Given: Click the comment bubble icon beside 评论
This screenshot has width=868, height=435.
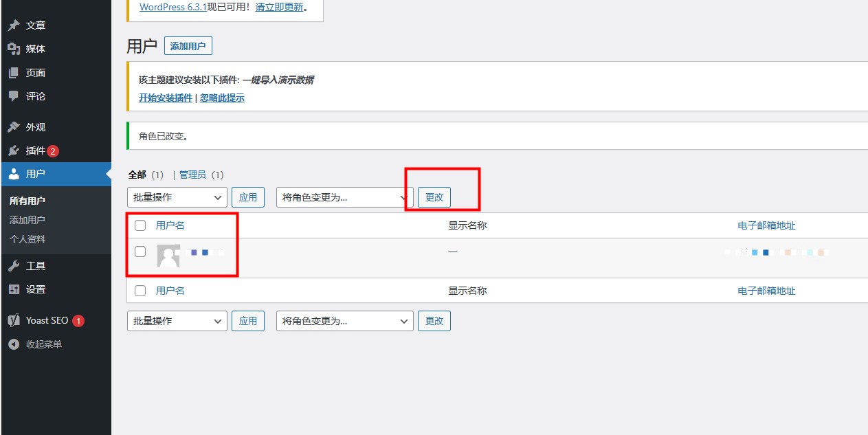Looking at the screenshot, I should [x=14, y=96].
